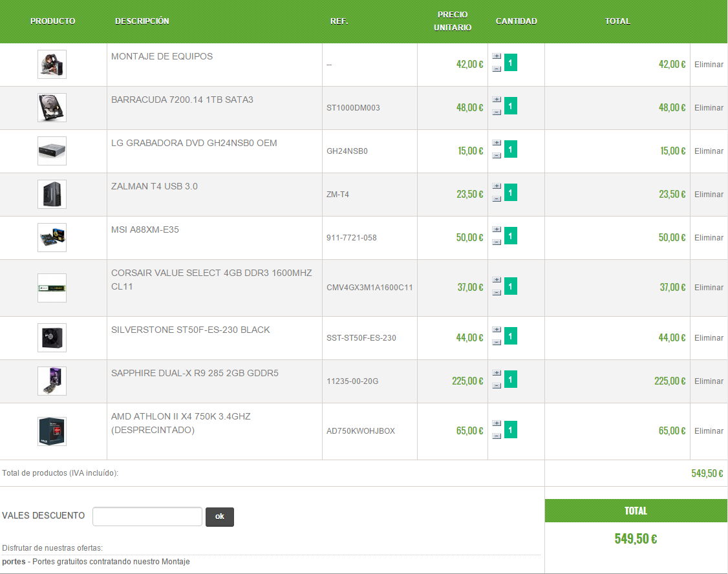The height and width of the screenshot is (574, 728).
Task: Increase quantity of MONTAJE DE EQUIPOS
Action: click(x=497, y=56)
